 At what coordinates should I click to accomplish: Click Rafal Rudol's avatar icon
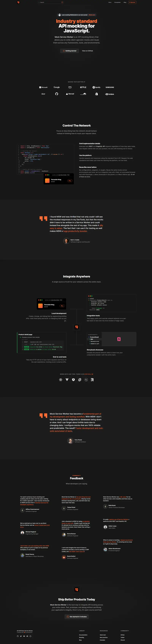105,507
